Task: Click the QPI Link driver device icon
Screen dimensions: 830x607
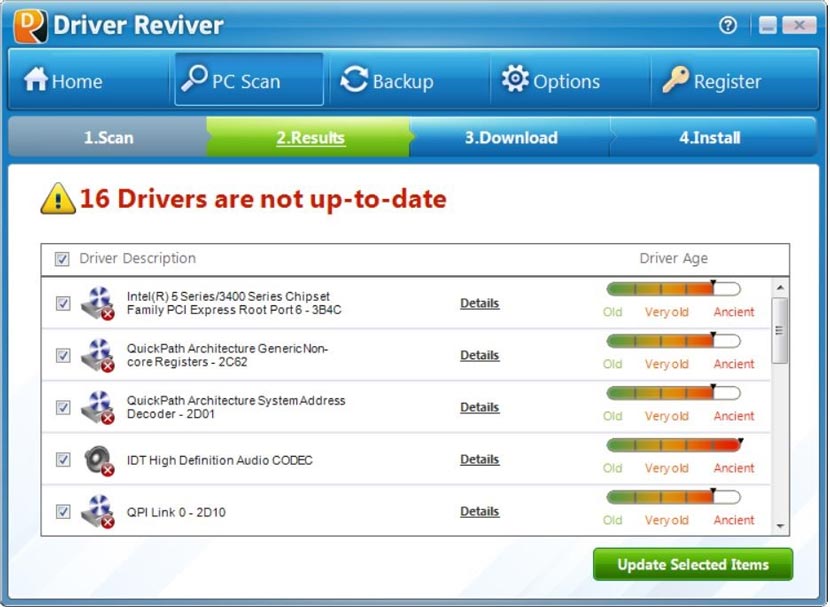Action: 97,511
